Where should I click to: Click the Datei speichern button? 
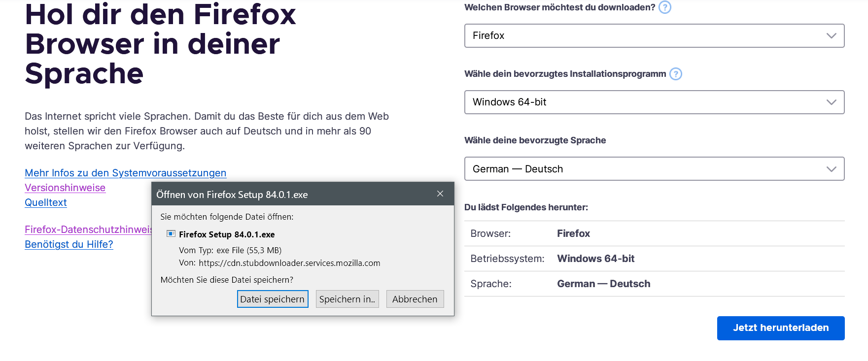tap(273, 299)
